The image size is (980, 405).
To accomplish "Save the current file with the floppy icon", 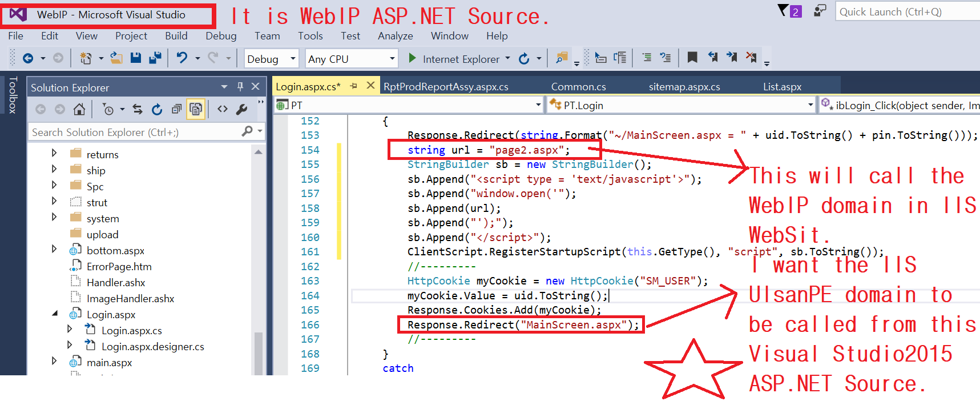I will pos(136,58).
